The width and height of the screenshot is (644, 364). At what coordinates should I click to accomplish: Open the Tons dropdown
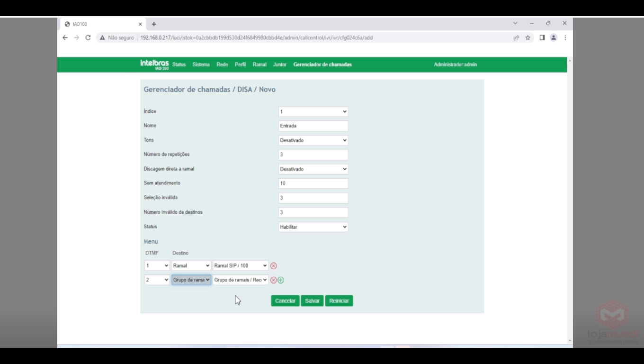pyautogui.click(x=313, y=140)
